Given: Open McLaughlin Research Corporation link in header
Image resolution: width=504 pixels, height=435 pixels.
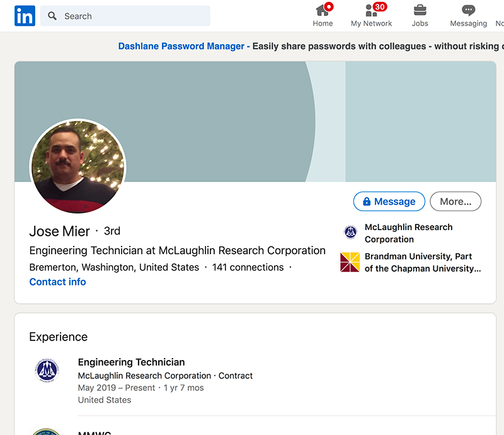Looking at the screenshot, I should coord(408,233).
